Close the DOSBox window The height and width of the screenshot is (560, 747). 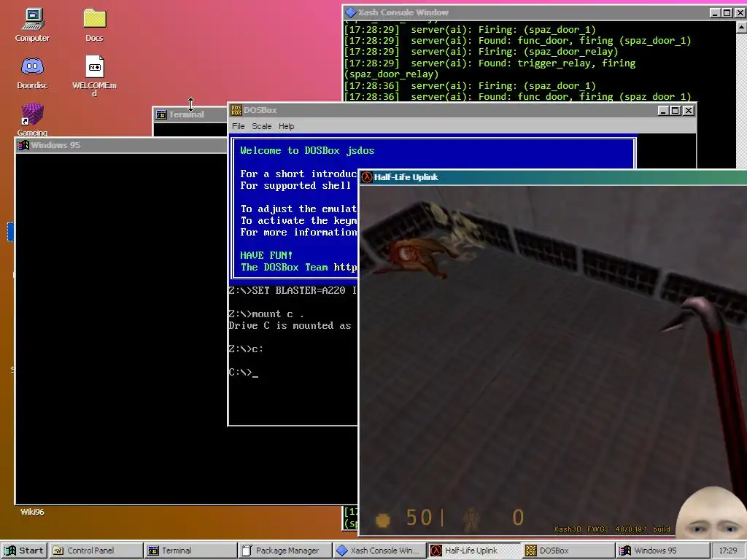tap(689, 111)
